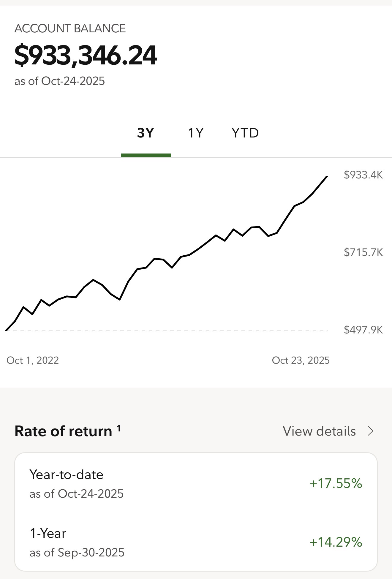
Task: Tap the +14.29% one-year return value
Action: pyautogui.click(x=336, y=542)
